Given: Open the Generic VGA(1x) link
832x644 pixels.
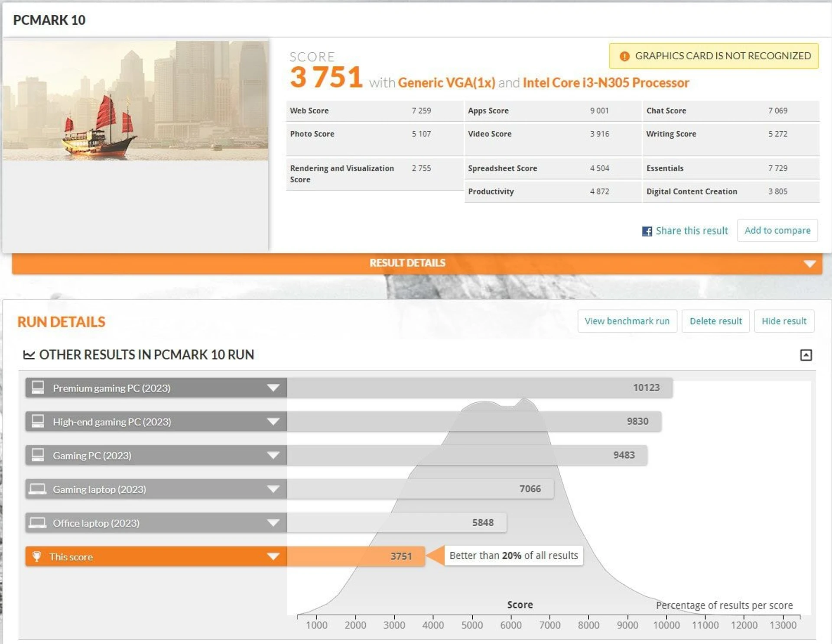Looking at the screenshot, I should (x=446, y=83).
